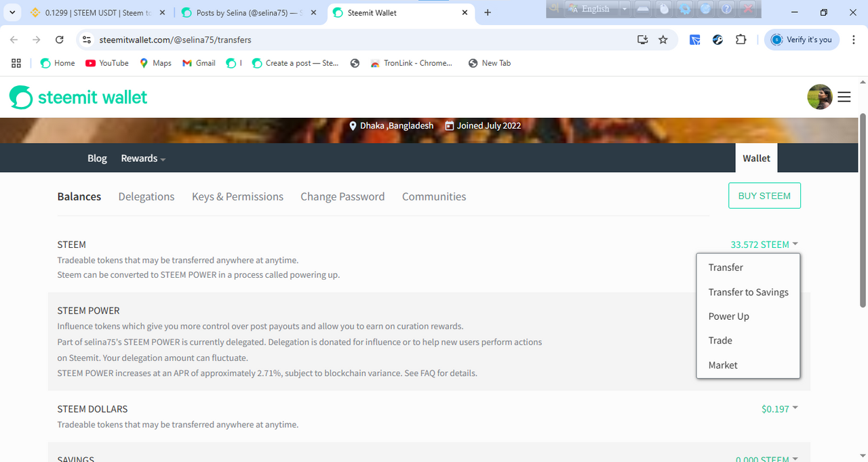This screenshot has height=462, width=868.
Task: Click the on-screen keyboard icon in the language bar
Action: [x=644, y=8]
